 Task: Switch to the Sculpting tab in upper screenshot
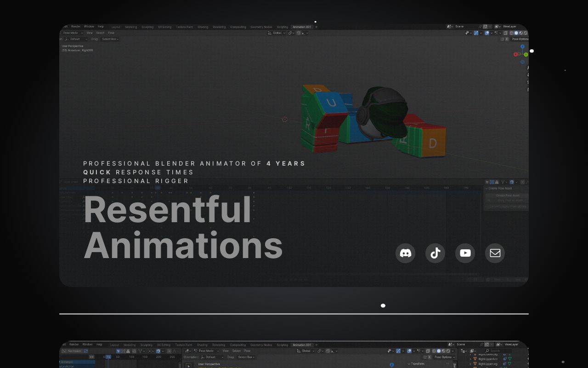tap(147, 27)
